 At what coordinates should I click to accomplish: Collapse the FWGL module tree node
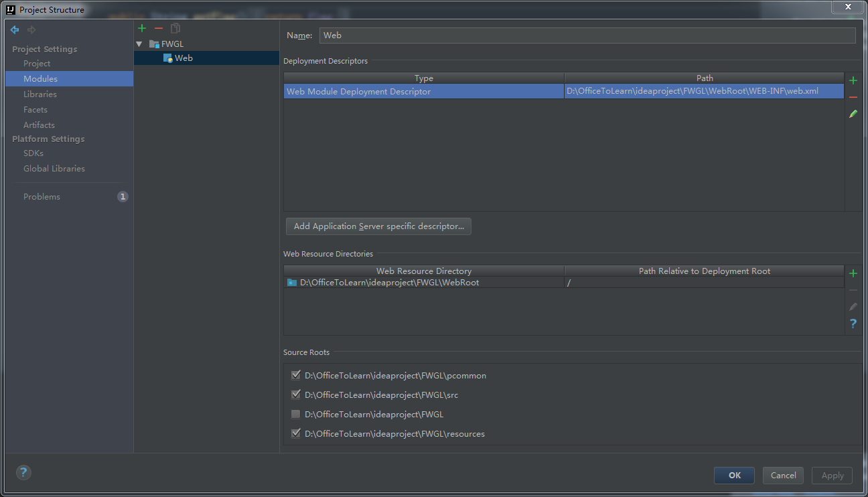[x=139, y=44]
